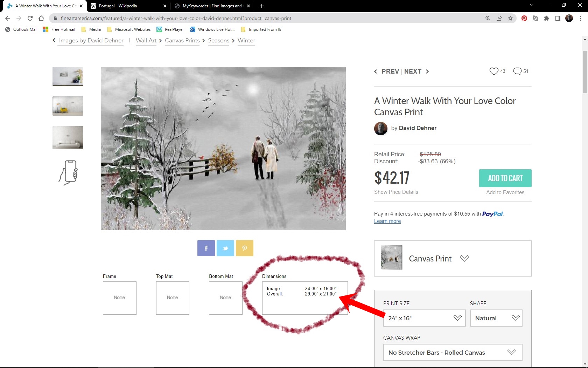Viewport: 588px width, 368px height.
Task: Click the zoom magnifier in address bar
Action: click(x=488, y=18)
